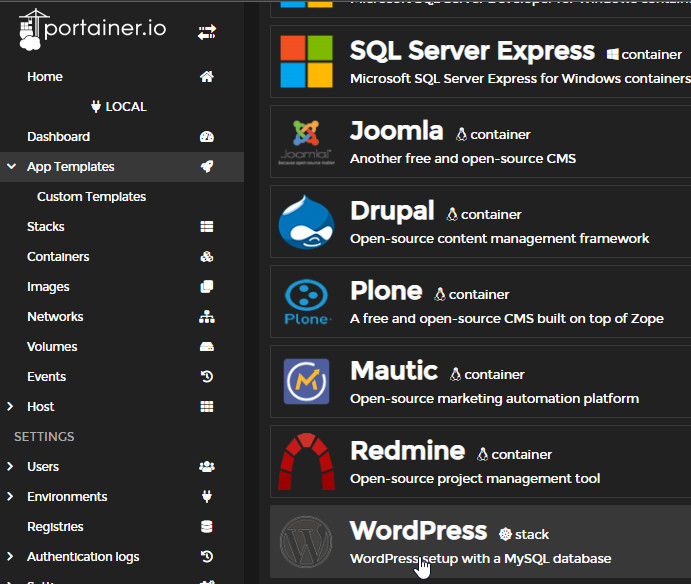The width and height of the screenshot is (691, 584).
Task: Click the Home house icon
Action: click(x=207, y=77)
